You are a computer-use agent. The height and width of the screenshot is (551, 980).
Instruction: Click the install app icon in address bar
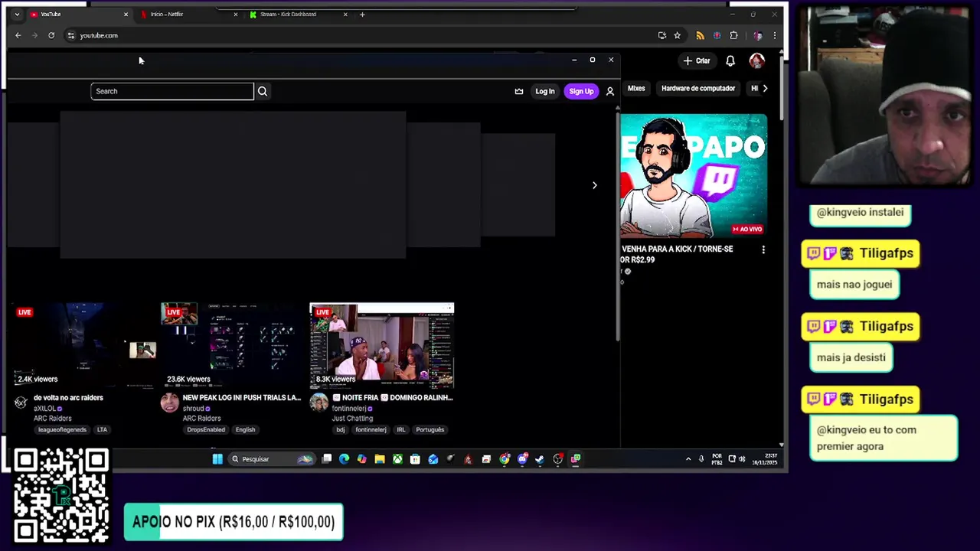point(661,35)
